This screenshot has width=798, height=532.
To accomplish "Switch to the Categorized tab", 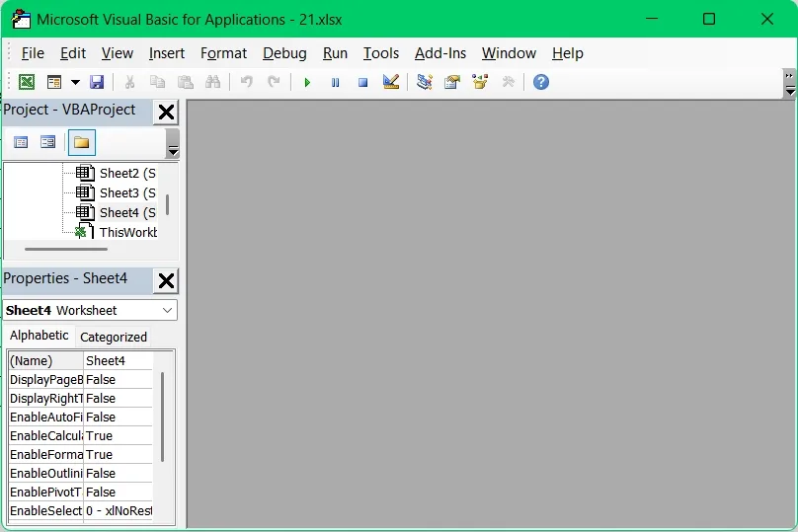I will pyautogui.click(x=114, y=338).
